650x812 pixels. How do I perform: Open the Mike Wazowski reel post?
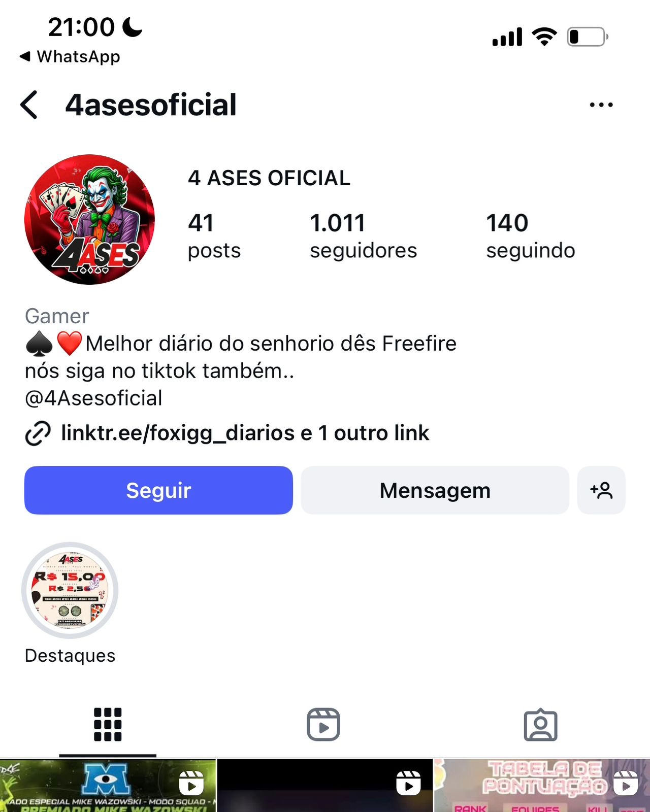tap(108, 786)
